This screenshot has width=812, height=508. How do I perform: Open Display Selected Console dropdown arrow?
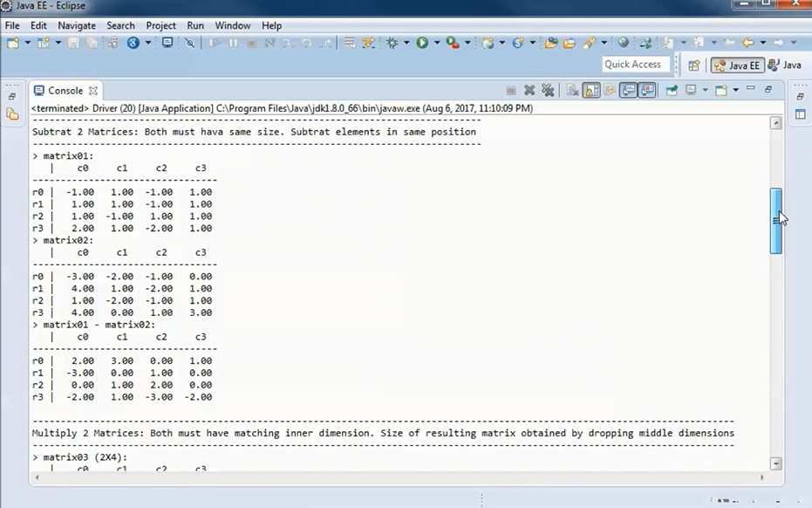(x=705, y=90)
